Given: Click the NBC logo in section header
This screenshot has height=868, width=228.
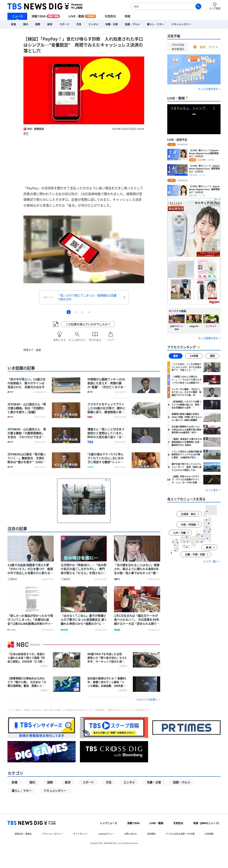Looking at the screenshot, I should [x=18, y=644].
